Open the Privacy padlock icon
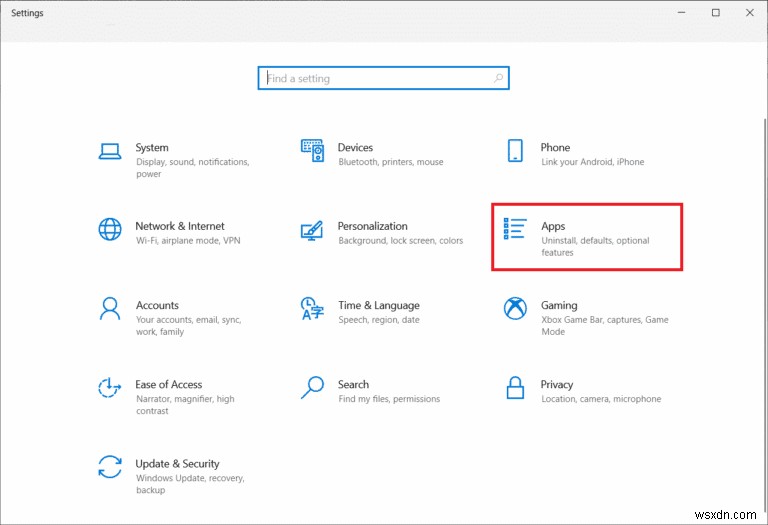The height and width of the screenshot is (525, 768). [515, 387]
